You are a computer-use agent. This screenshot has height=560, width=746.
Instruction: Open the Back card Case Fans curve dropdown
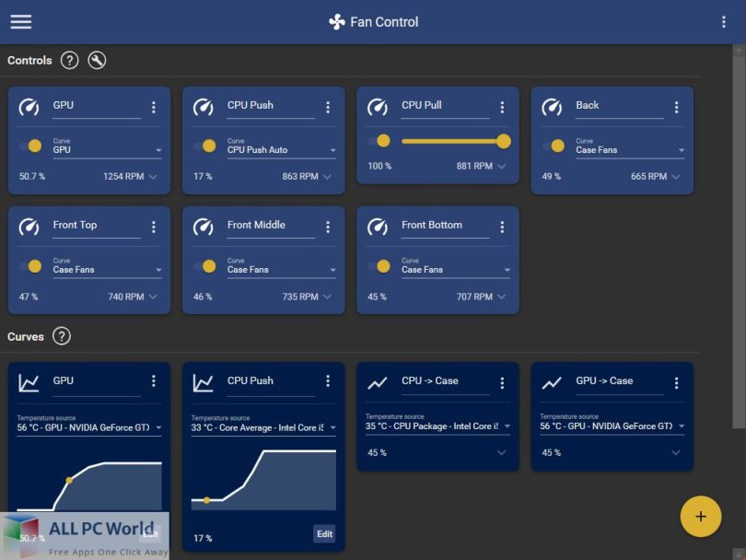[630, 147]
